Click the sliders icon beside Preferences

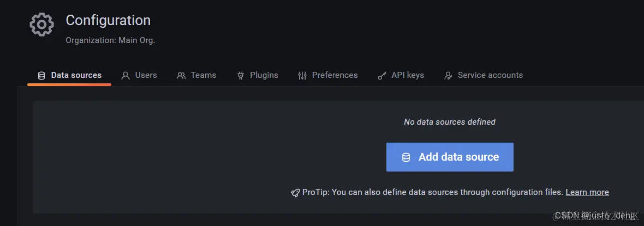(x=302, y=76)
